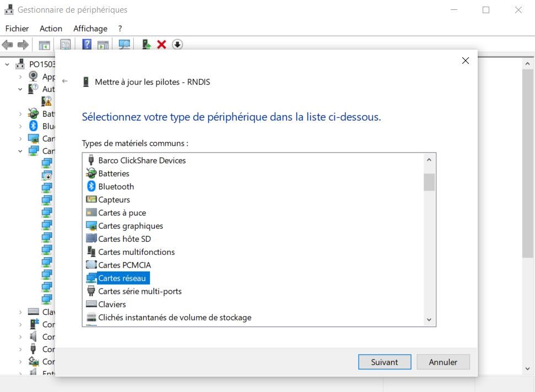Click the warning device icon in tree
The height and width of the screenshot is (392, 535).
point(46,101)
